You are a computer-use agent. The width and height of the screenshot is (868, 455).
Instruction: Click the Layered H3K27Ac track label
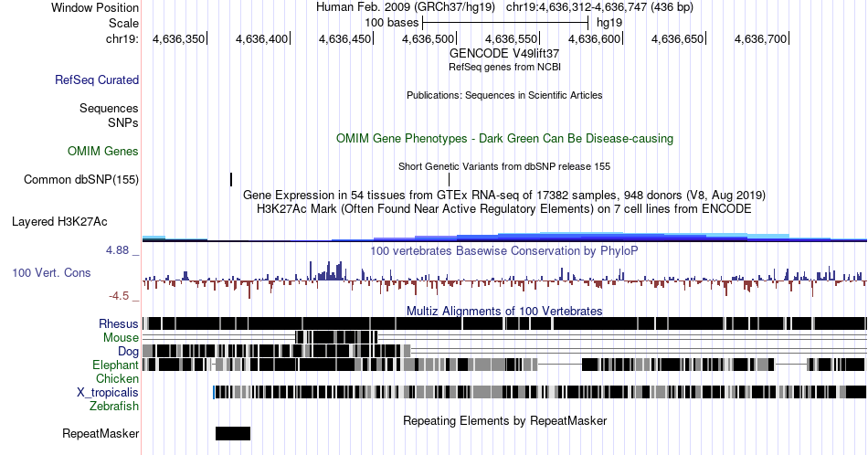click(59, 221)
